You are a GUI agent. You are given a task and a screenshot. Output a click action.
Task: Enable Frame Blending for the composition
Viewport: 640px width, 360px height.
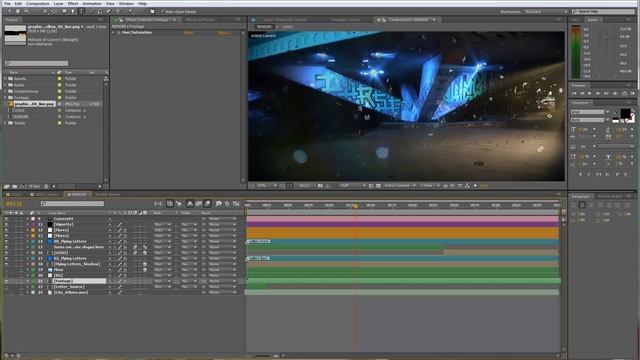click(x=199, y=203)
